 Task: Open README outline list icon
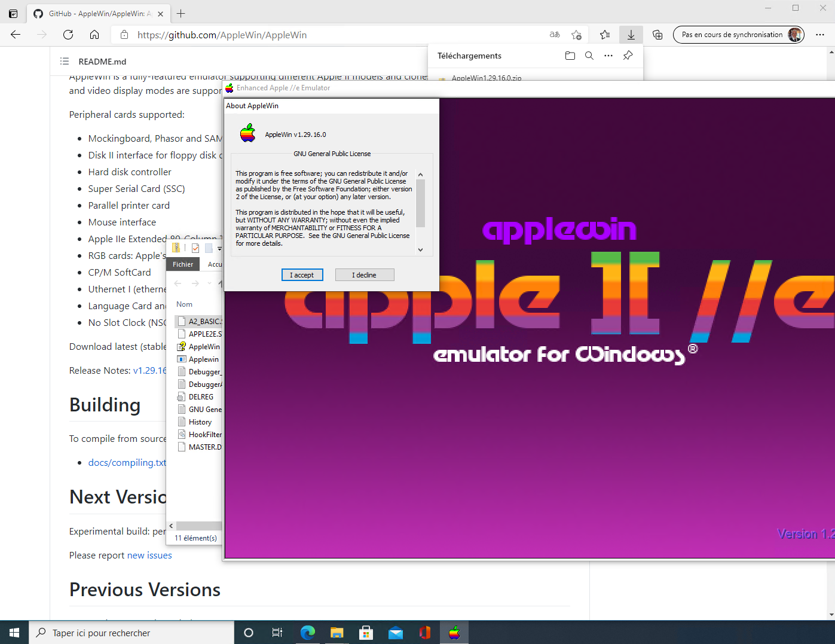65,62
